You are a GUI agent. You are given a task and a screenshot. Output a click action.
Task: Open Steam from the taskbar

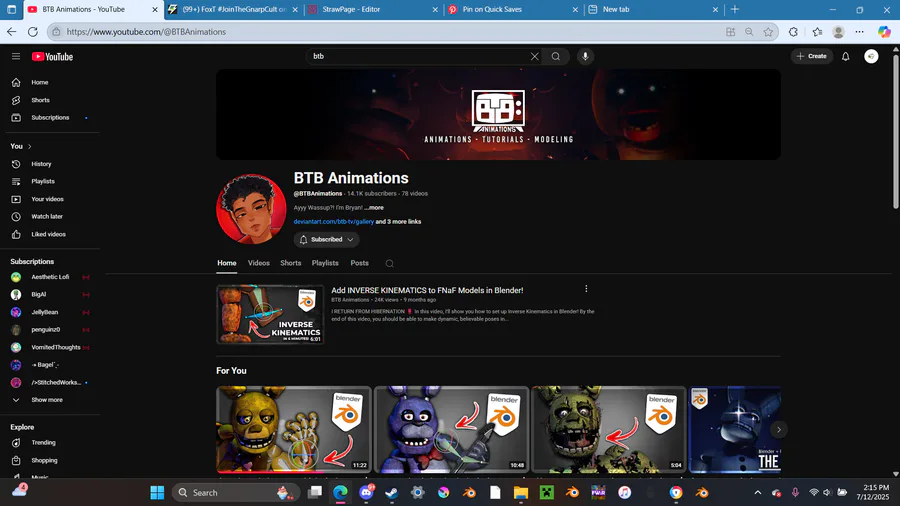click(x=391, y=492)
